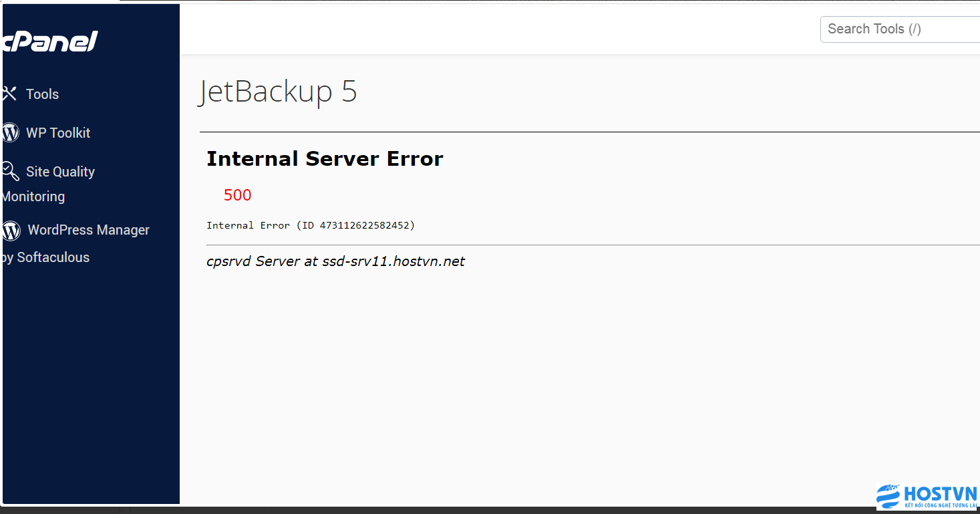
Task: Click the WP Toolkit WordPress icon
Action: [x=11, y=132]
